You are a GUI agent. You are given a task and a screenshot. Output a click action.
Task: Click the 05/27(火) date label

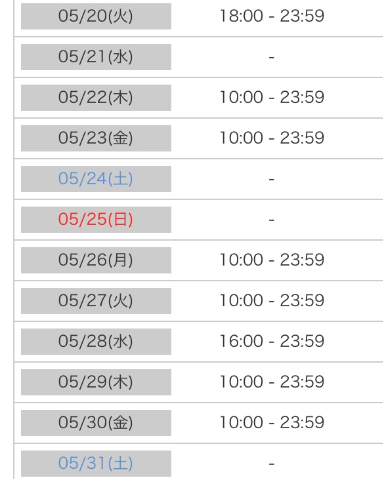(96, 301)
